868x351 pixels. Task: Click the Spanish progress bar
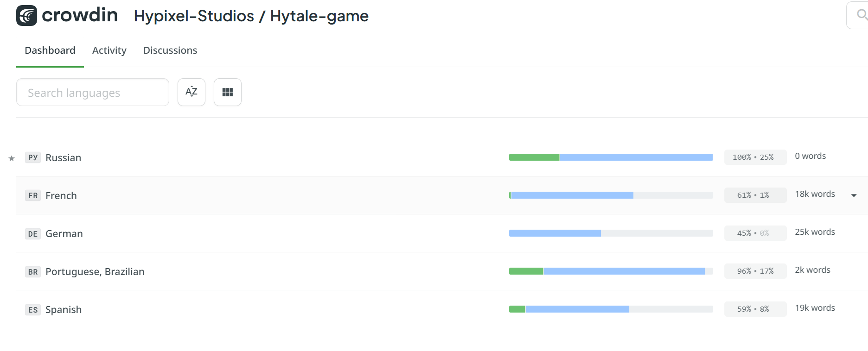pos(611,309)
